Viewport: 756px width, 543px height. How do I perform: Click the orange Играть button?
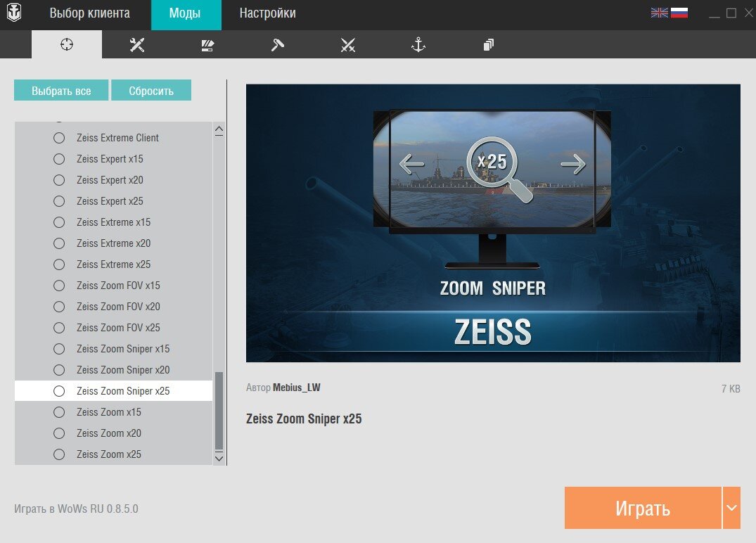coord(643,508)
